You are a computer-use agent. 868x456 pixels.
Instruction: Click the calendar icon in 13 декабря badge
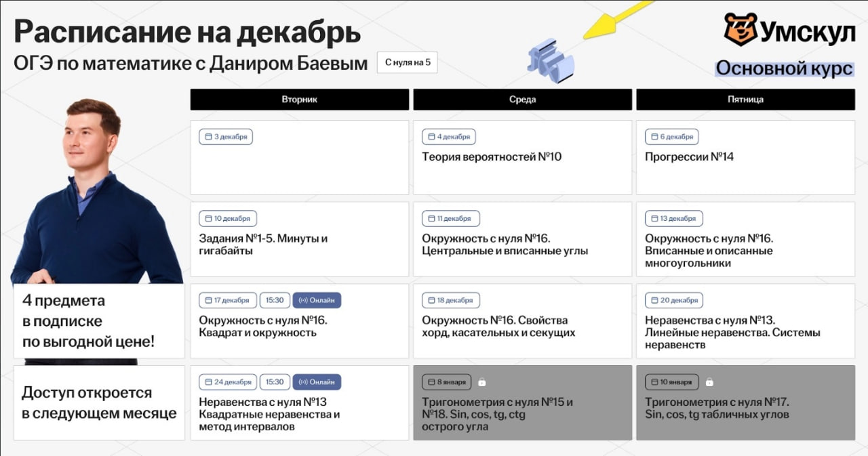pos(653,219)
